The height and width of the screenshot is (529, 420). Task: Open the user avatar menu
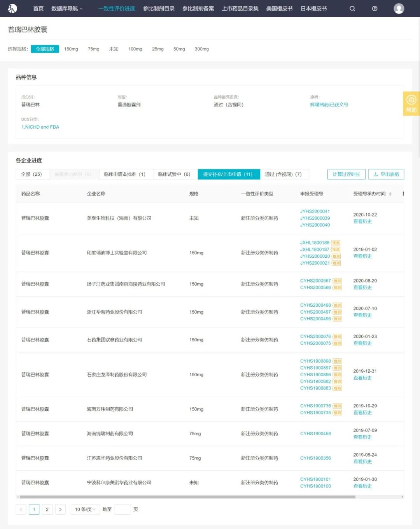(399, 9)
